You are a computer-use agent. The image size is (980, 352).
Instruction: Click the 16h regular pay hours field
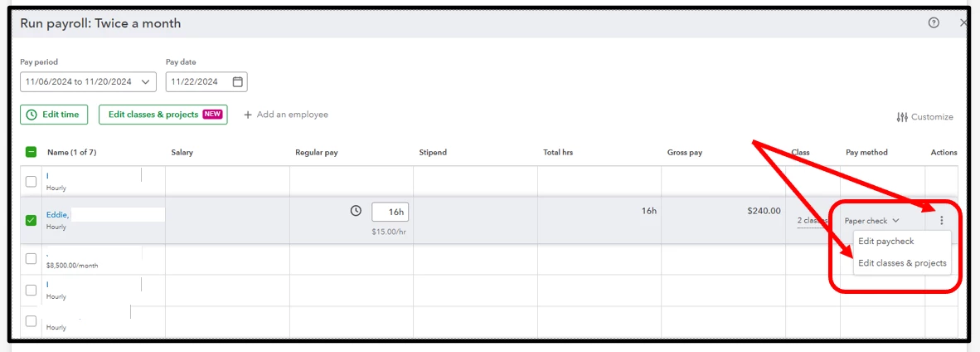[390, 212]
